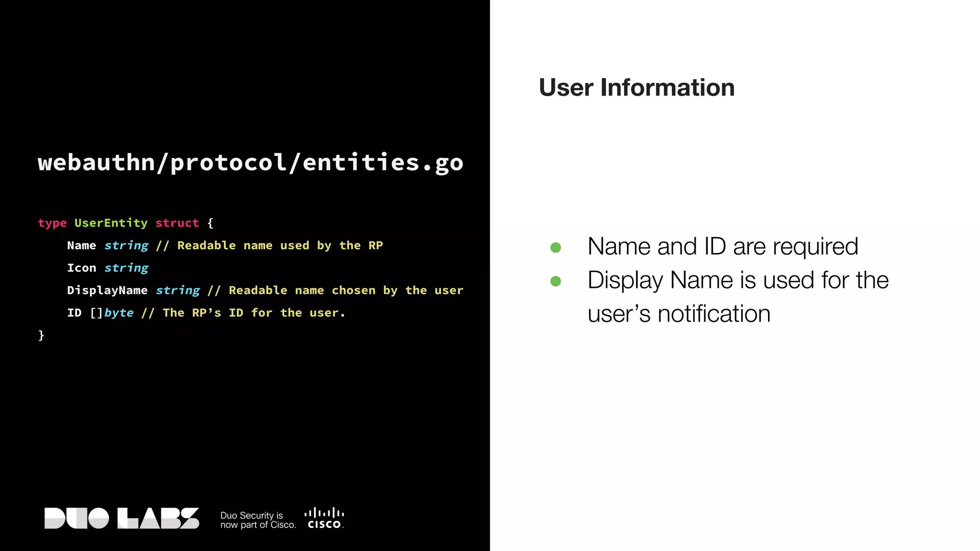
Task: Click the 'webauthn/protocol/entities.go' file path title
Action: pos(251,163)
